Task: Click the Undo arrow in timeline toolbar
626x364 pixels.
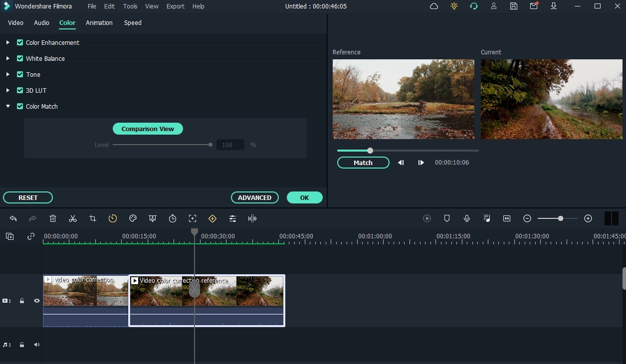Action: tap(13, 218)
